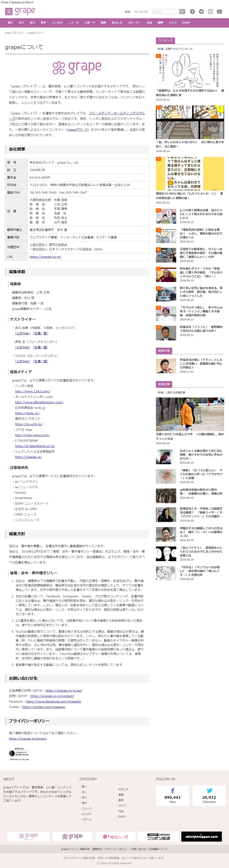
Task: Open the https://grapee.co.jp/ad/ link
Action: (64, 690)
